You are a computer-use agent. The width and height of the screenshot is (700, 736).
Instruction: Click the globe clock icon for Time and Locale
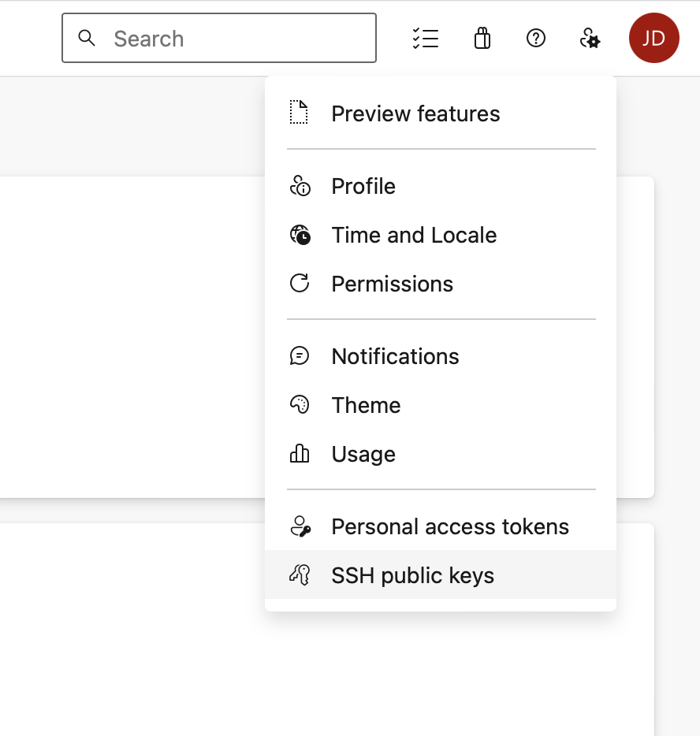point(300,235)
